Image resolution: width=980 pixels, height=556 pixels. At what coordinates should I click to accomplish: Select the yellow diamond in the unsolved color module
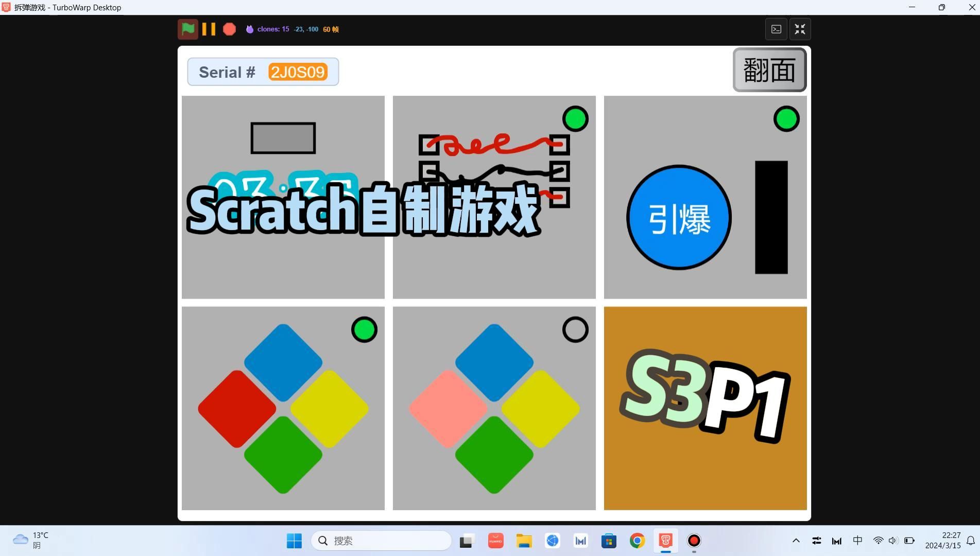coord(541,409)
